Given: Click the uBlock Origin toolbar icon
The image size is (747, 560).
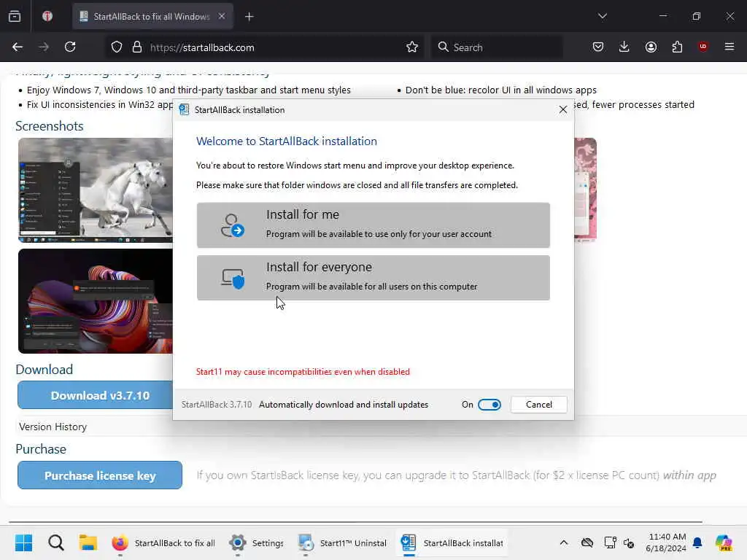Looking at the screenshot, I should 703,47.
